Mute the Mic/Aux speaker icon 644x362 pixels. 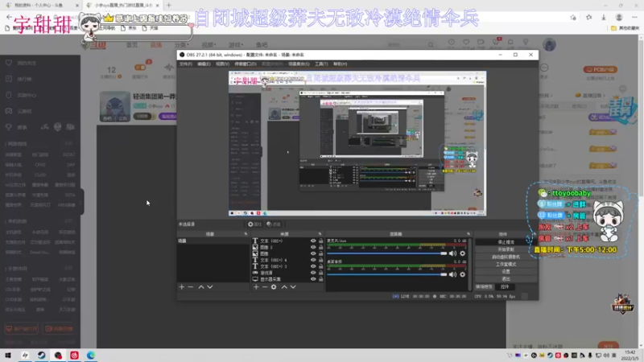[x=452, y=253]
